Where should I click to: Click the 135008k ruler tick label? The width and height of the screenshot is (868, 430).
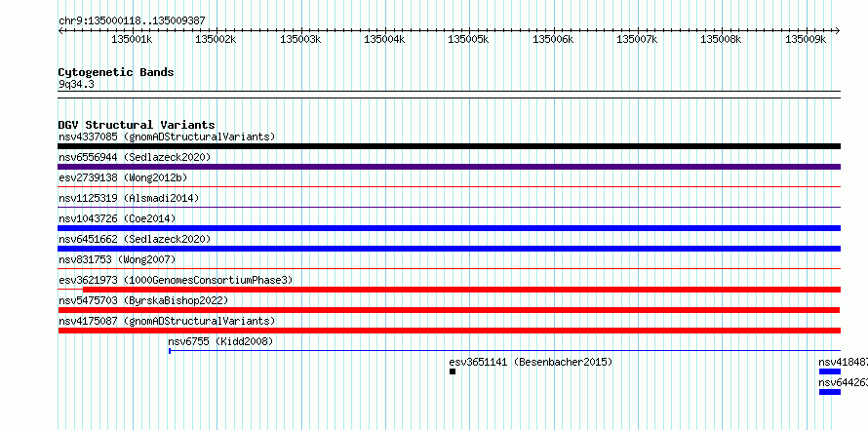[722, 39]
